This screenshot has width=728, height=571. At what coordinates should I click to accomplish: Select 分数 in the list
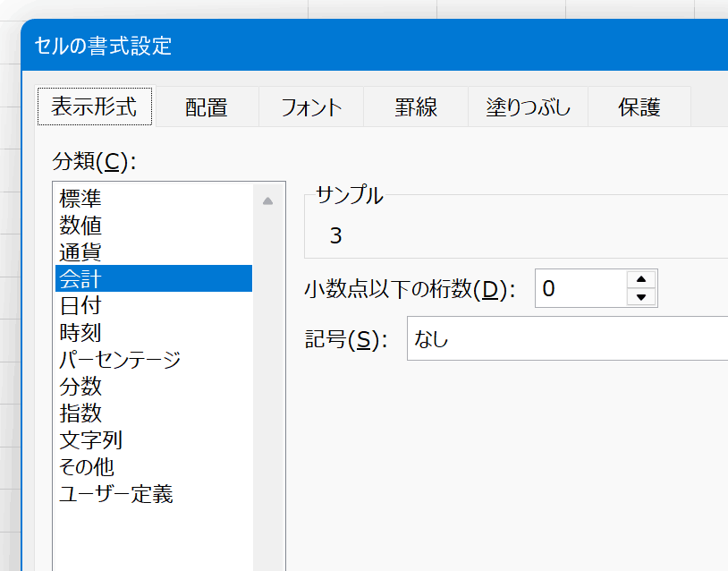click(x=80, y=386)
